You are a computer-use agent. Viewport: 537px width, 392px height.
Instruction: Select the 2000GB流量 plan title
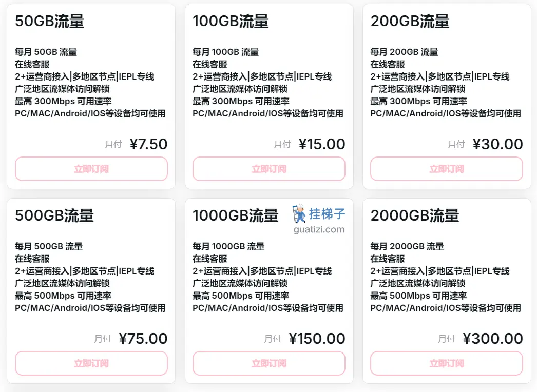coord(415,215)
